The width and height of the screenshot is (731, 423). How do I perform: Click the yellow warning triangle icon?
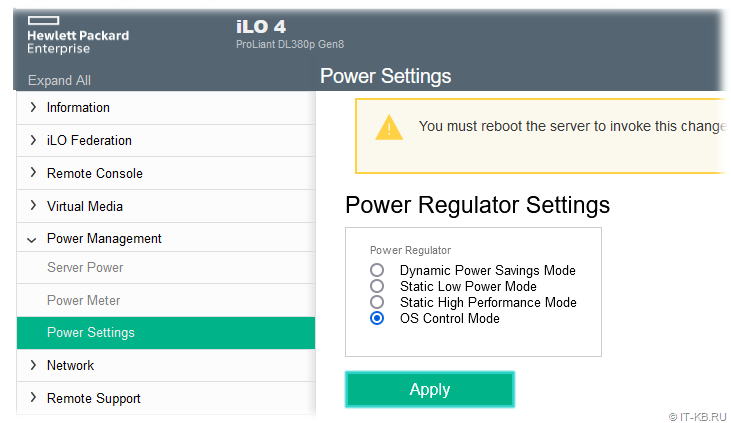click(x=389, y=127)
